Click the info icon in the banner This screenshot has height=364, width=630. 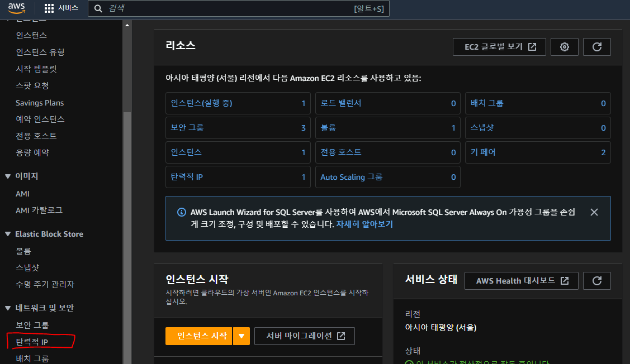coord(182,212)
